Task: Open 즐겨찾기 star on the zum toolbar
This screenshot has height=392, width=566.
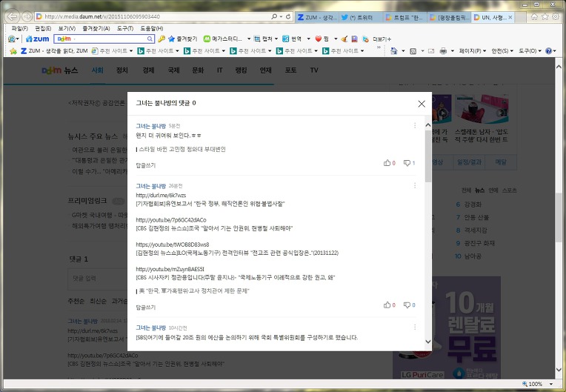Action: [x=183, y=39]
